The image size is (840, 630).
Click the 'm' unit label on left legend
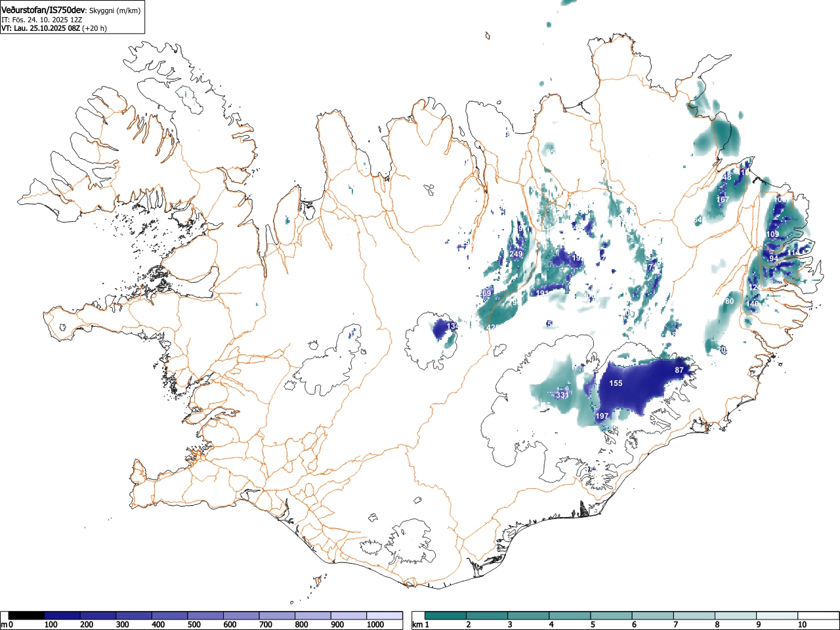[4, 625]
